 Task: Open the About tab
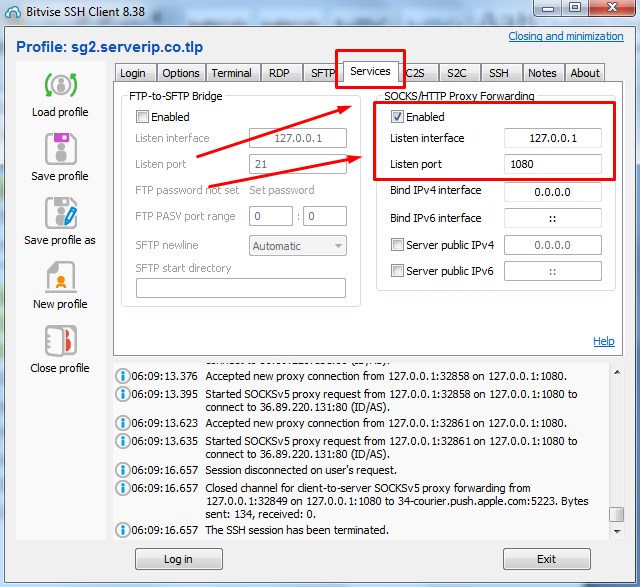pyautogui.click(x=585, y=73)
